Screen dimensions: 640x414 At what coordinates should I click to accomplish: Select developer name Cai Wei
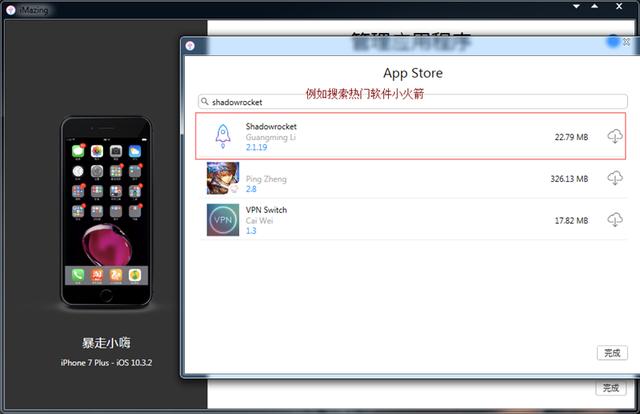259,220
